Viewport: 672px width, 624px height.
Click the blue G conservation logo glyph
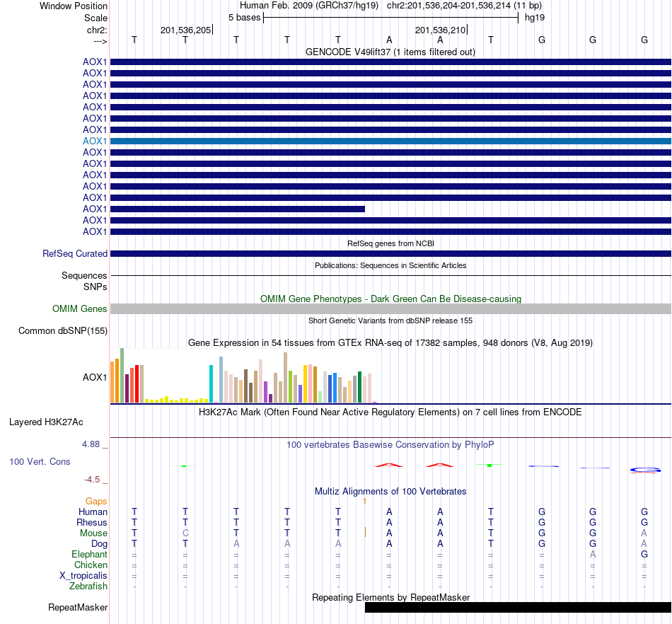[x=645, y=470]
